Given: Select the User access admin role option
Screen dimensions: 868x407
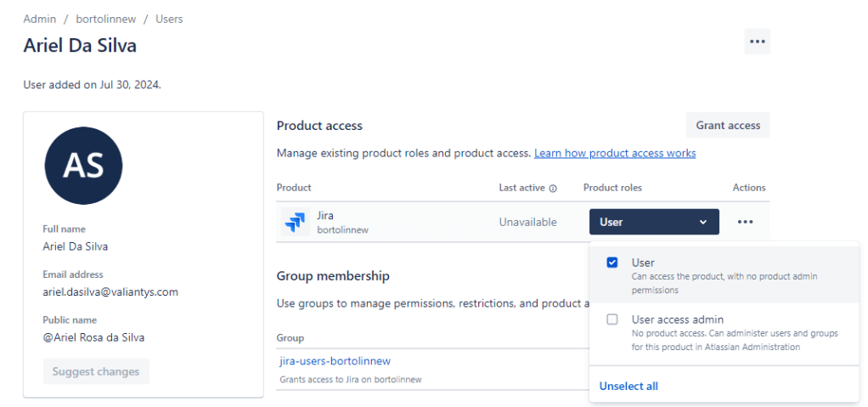Looking at the screenshot, I should (x=677, y=319).
